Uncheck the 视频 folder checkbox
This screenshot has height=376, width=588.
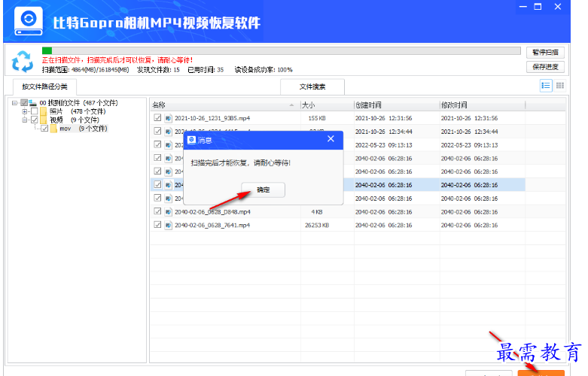pos(34,120)
